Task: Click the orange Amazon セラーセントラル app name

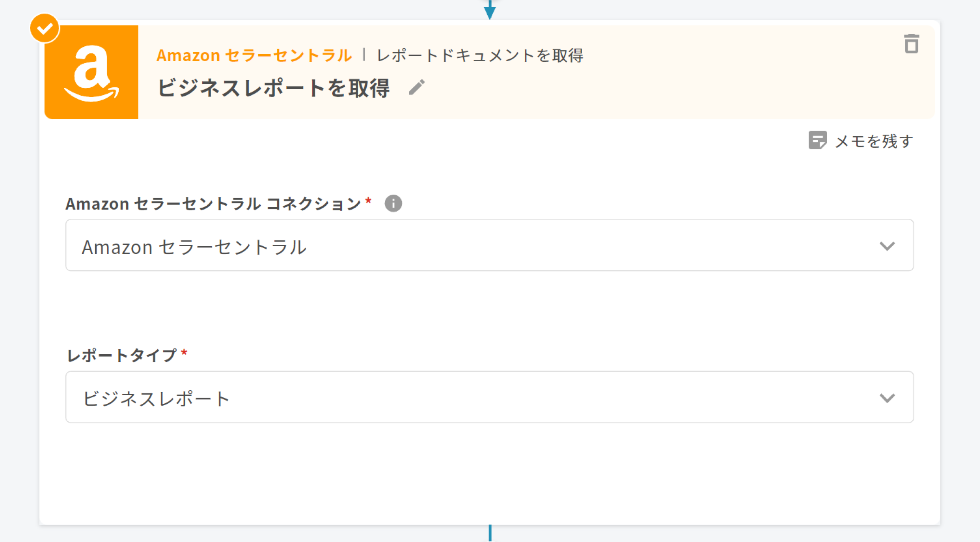Action: coord(254,56)
